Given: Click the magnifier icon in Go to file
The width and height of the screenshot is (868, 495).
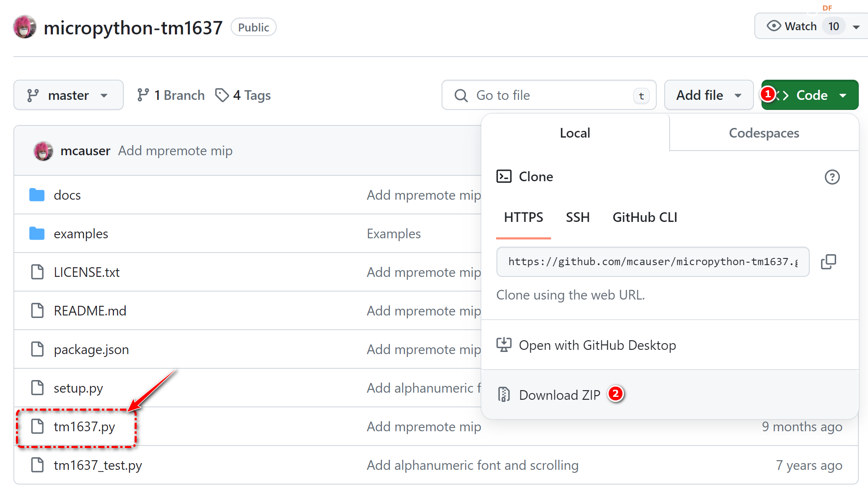Looking at the screenshot, I should click(461, 96).
